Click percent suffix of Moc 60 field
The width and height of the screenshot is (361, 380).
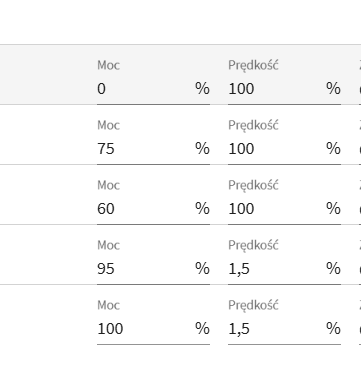(x=202, y=209)
